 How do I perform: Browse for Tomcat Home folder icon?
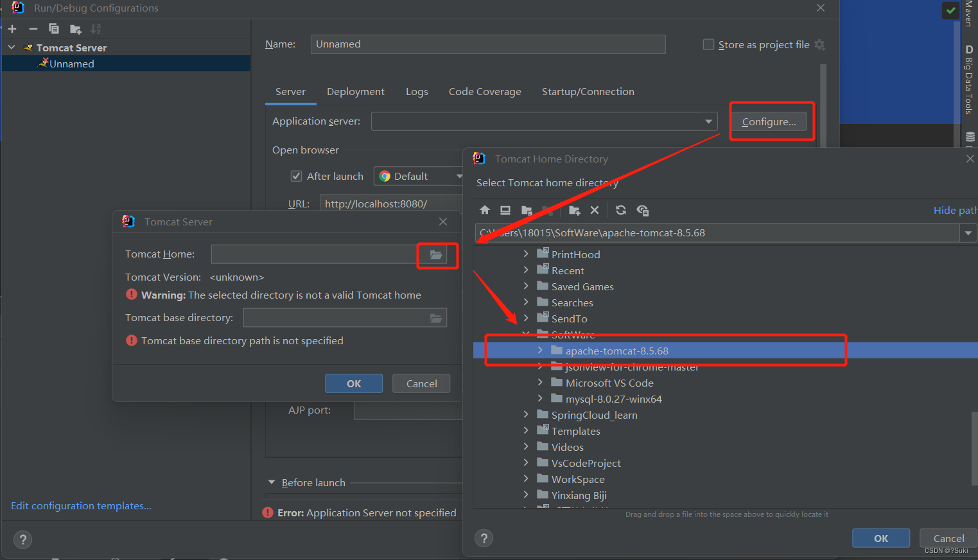click(x=436, y=255)
